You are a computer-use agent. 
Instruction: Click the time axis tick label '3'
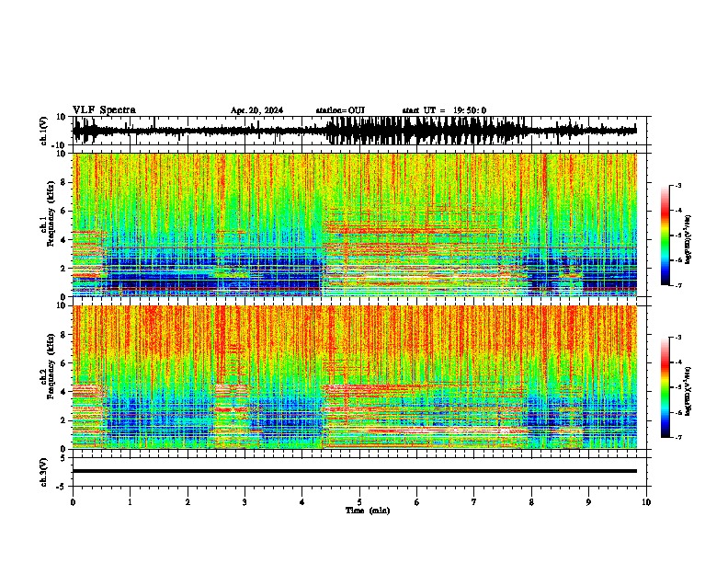coord(245,502)
